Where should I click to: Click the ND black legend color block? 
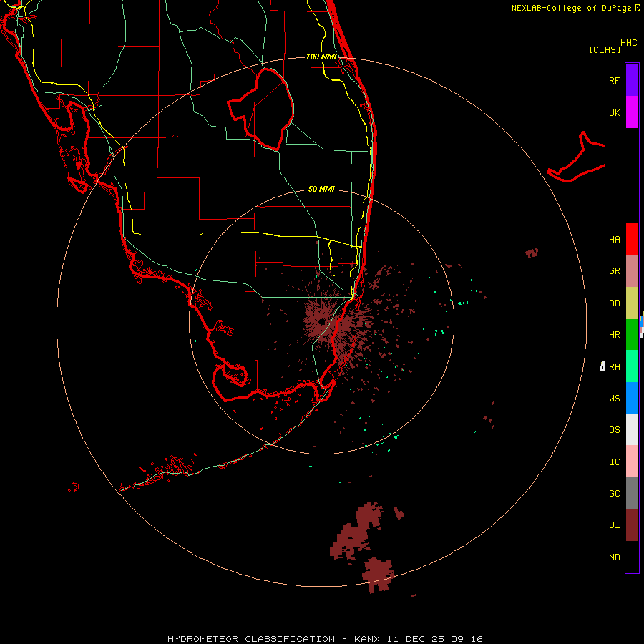tap(632, 557)
